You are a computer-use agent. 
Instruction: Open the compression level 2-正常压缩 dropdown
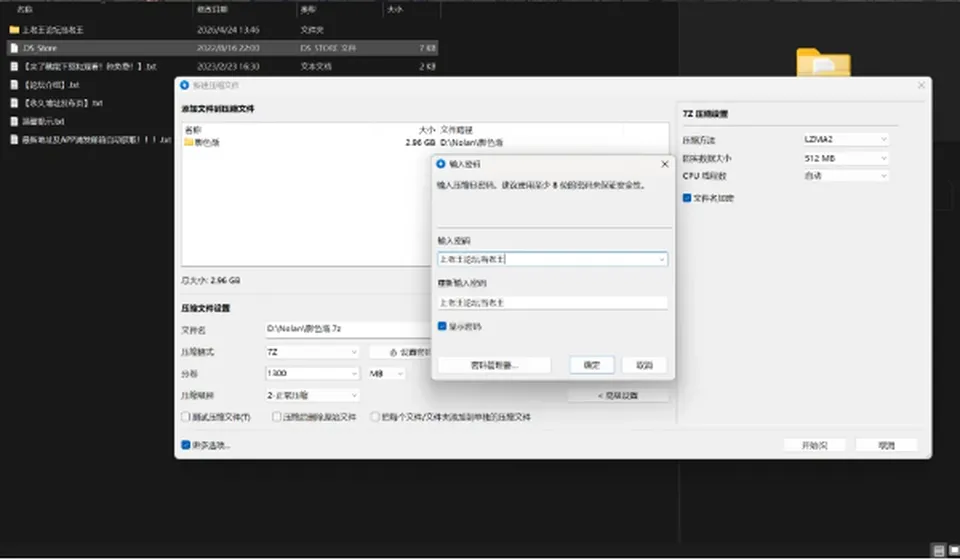tap(312, 395)
